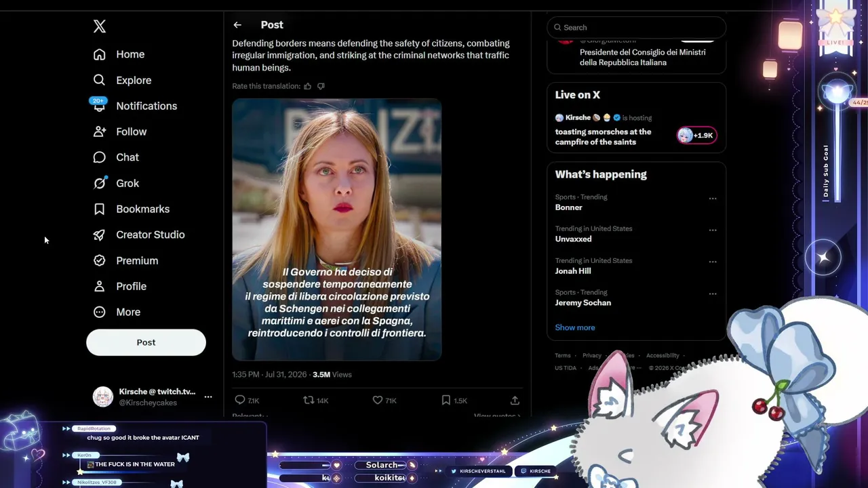Like the post with the heart icon
Viewport: 868px width, 488px height.
click(378, 400)
